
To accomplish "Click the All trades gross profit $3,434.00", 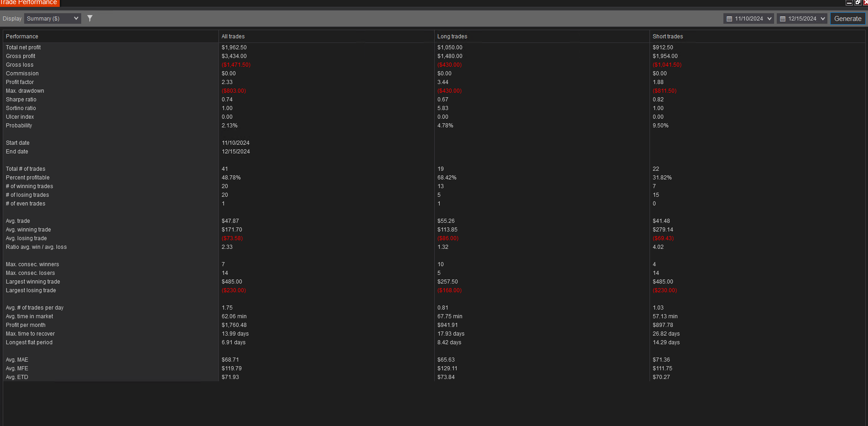I will click(x=234, y=56).
